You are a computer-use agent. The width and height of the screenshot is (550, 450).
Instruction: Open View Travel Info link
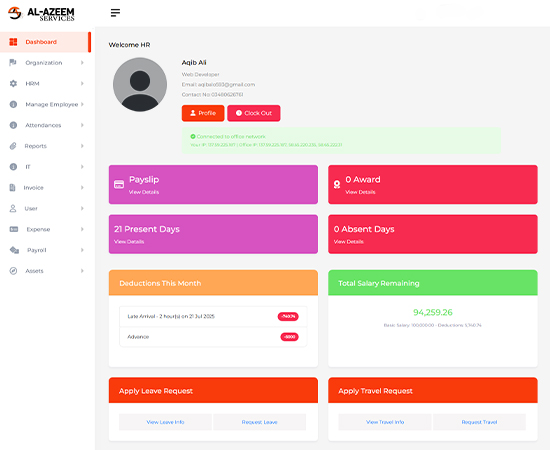tap(385, 422)
